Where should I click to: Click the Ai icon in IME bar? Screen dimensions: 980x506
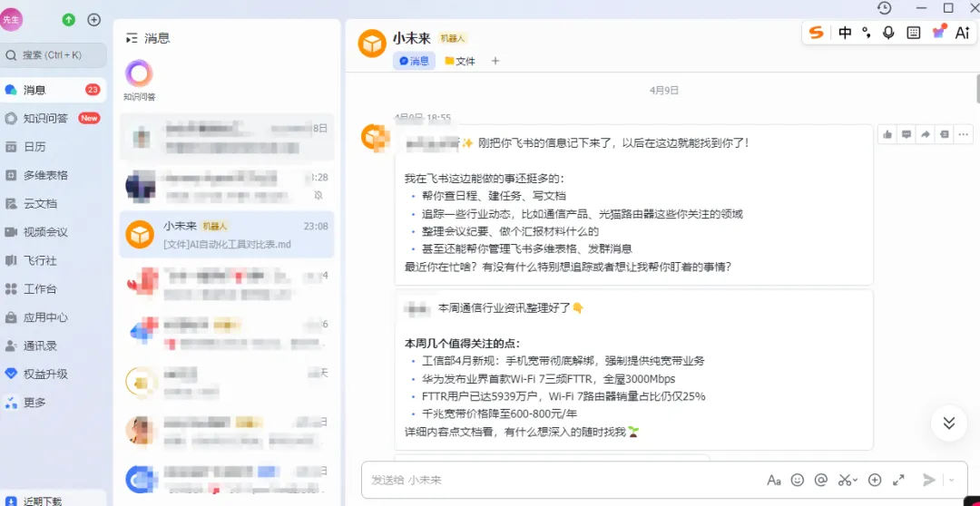[x=962, y=34]
